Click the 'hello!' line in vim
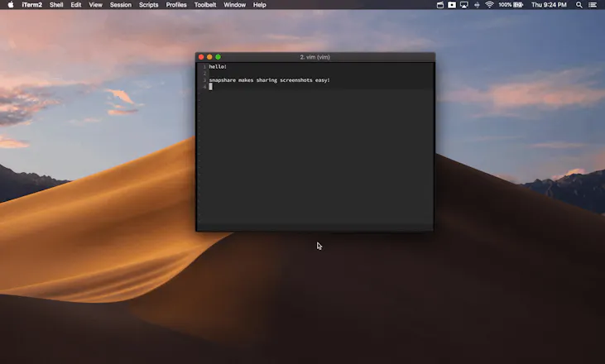The width and height of the screenshot is (605, 364). [x=218, y=67]
